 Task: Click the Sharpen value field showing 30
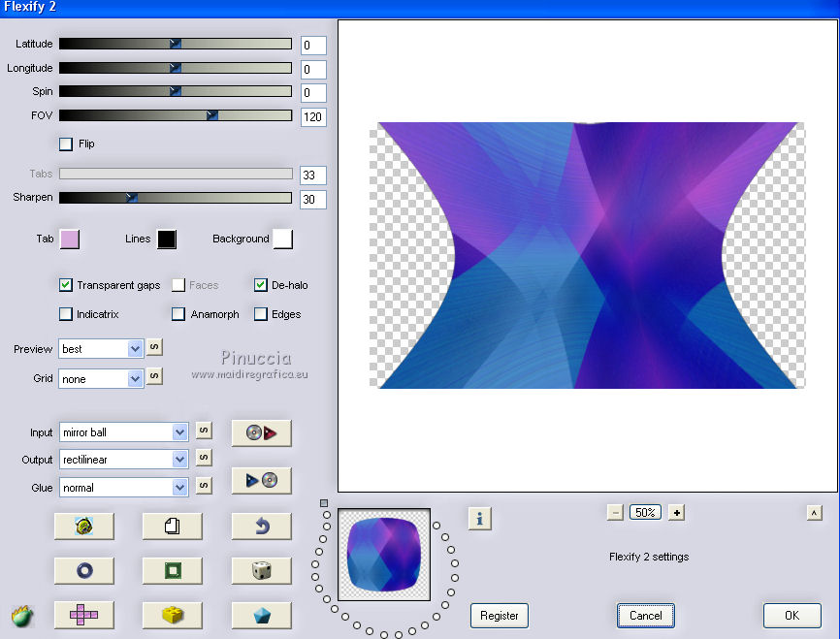pos(313,199)
